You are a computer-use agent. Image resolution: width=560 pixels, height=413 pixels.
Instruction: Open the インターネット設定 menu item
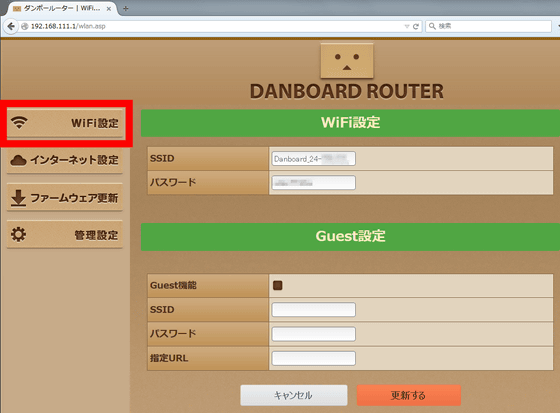pos(65,160)
